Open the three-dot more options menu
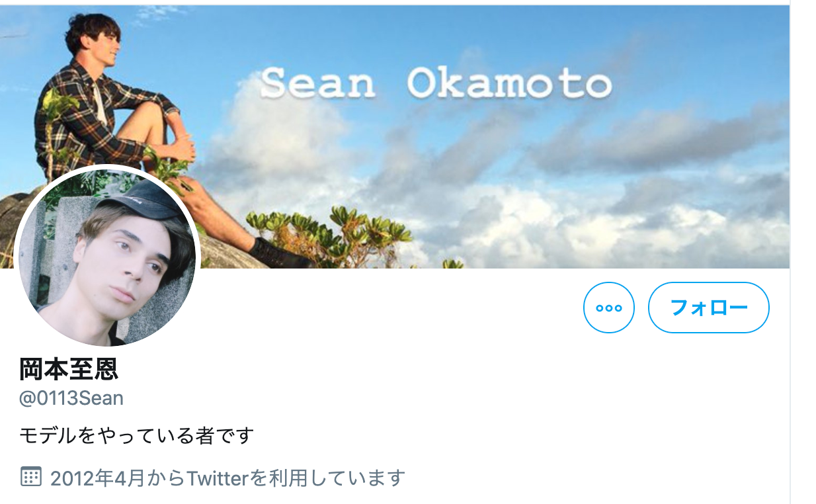Image resolution: width=816 pixels, height=504 pixels. [x=608, y=308]
